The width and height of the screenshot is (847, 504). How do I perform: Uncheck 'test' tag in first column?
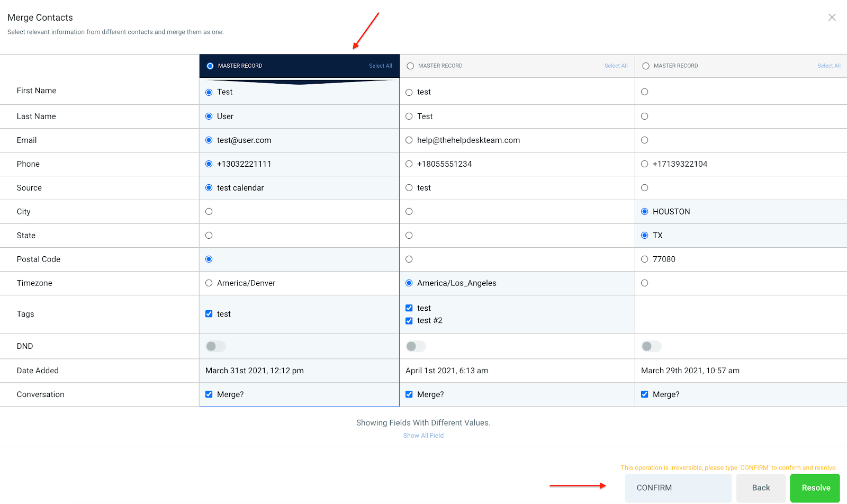(209, 314)
